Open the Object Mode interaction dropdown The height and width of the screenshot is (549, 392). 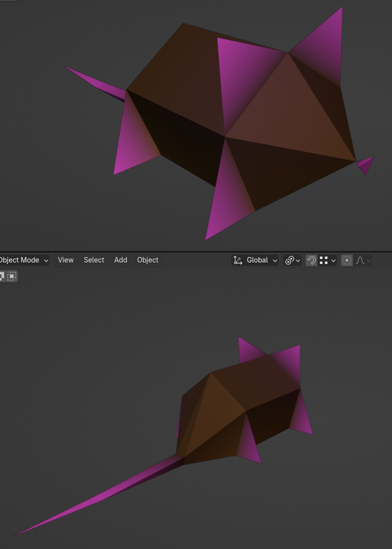point(24,260)
